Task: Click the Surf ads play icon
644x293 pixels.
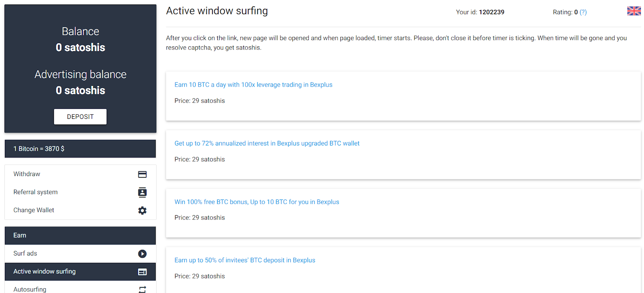Action: click(x=142, y=254)
